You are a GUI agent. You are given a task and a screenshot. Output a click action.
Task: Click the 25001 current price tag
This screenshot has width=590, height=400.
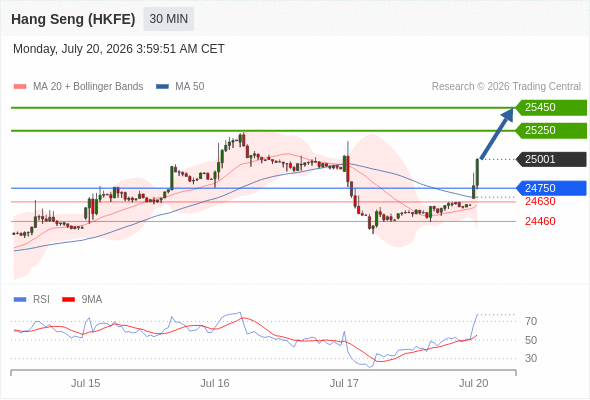pyautogui.click(x=551, y=160)
